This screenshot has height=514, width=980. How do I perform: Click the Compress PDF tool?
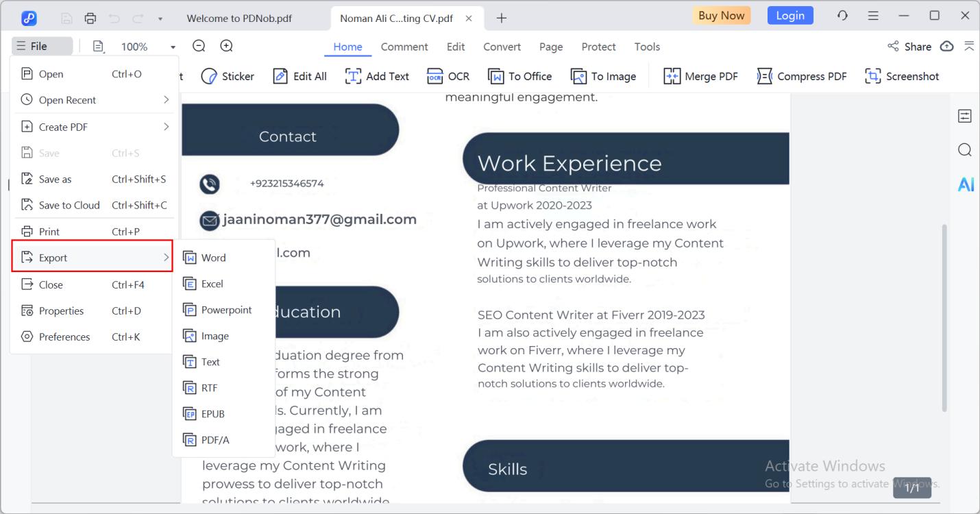(x=802, y=76)
